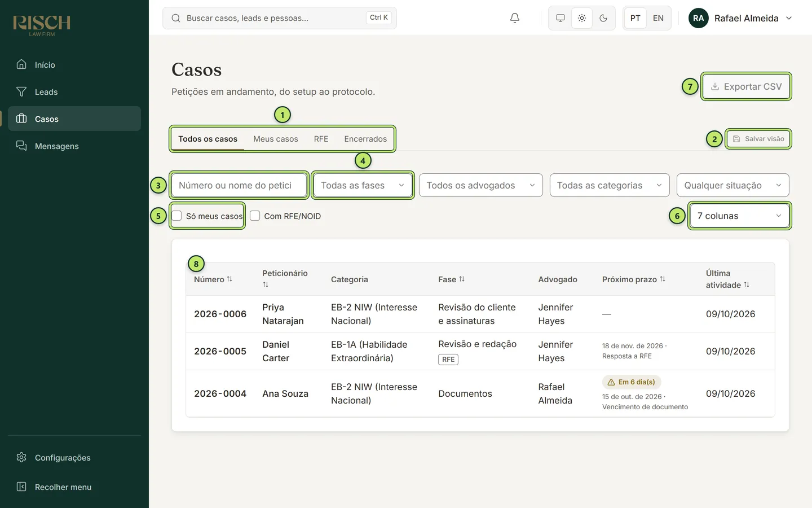Open case 2026-0005
This screenshot has width=812, height=508.
click(x=220, y=351)
